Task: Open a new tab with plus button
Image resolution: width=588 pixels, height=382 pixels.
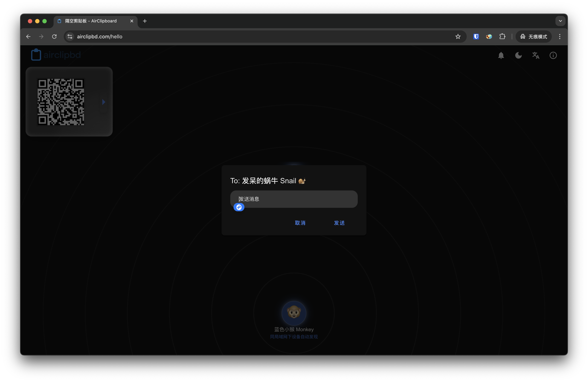Action: pos(145,21)
